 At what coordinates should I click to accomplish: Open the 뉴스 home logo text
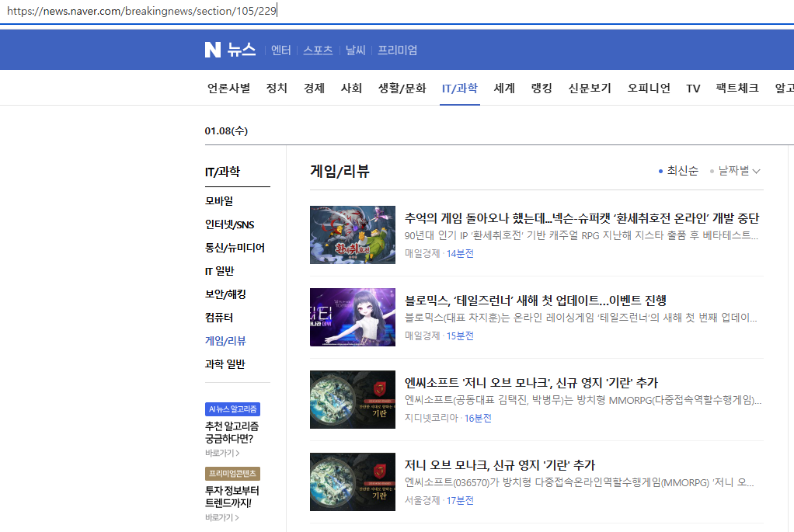click(241, 50)
